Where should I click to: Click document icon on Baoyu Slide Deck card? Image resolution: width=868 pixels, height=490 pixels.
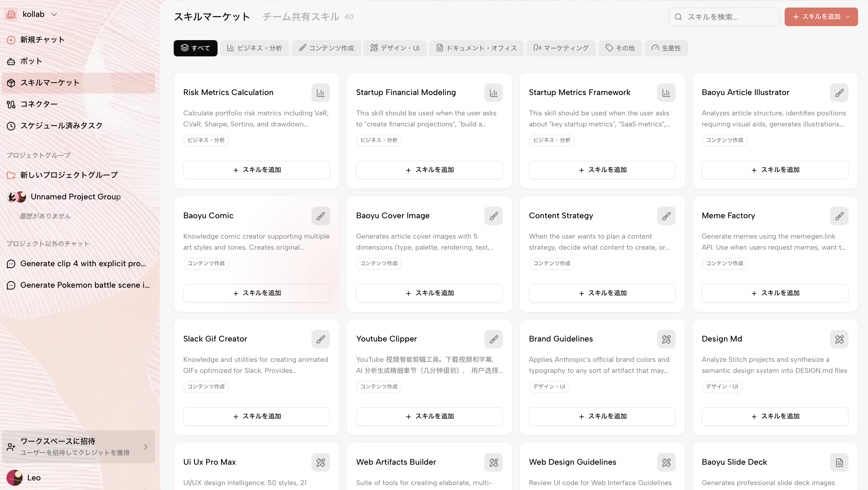tap(839, 462)
